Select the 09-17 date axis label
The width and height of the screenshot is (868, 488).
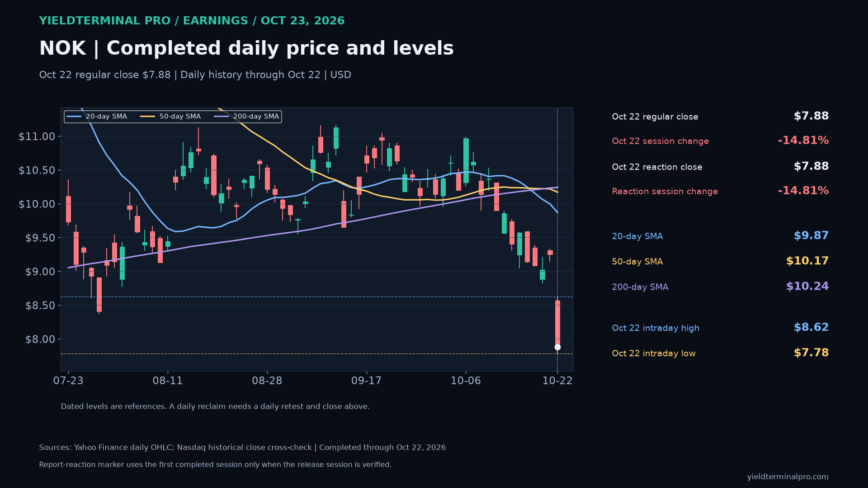[x=366, y=380]
